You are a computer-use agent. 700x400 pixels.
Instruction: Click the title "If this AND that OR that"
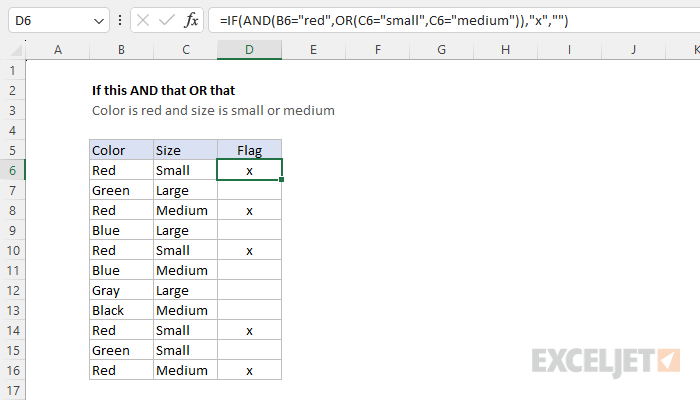click(x=163, y=90)
